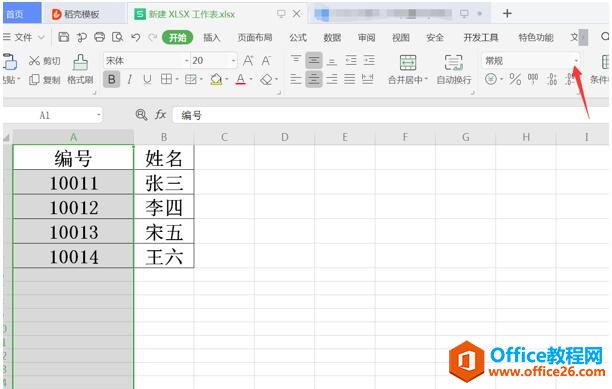612x389 pixels.
Task: Select cell containing 张三
Action: click(164, 183)
